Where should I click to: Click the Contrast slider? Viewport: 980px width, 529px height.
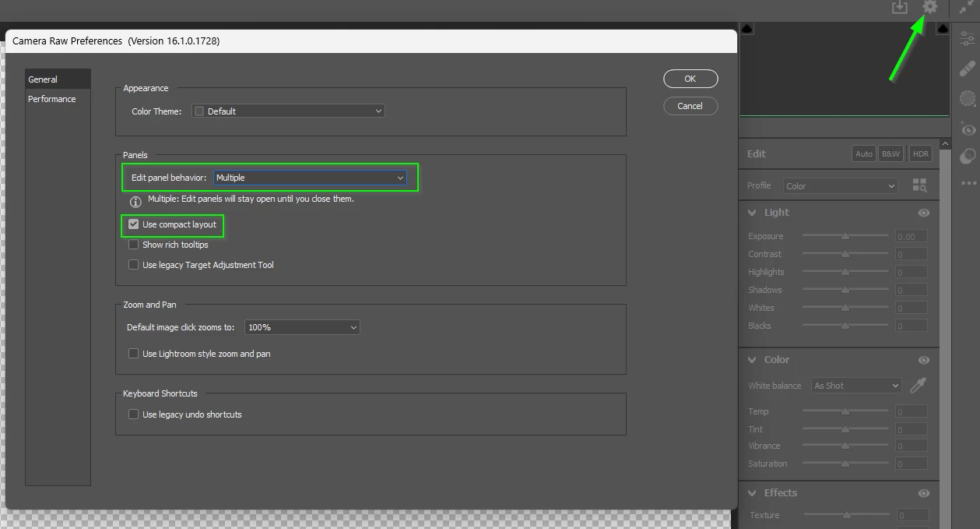click(845, 253)
